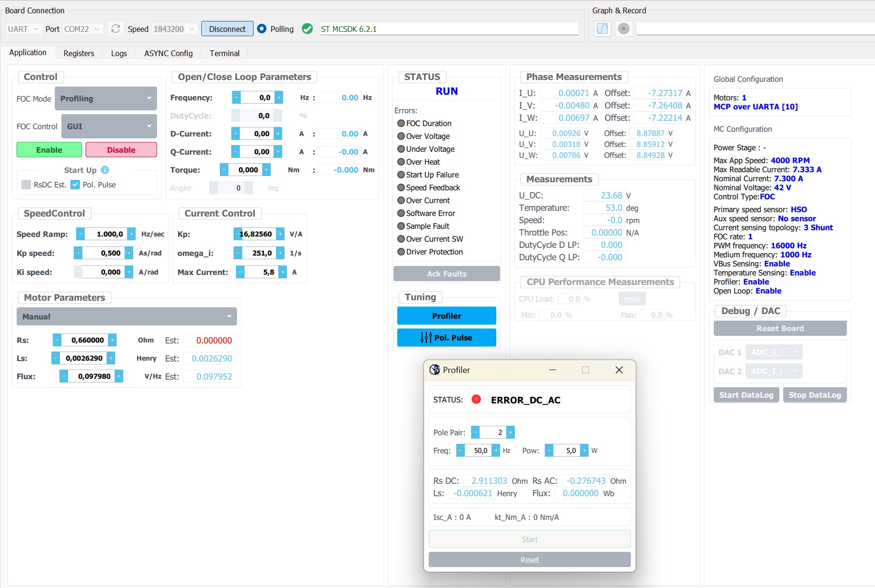Open the Terminal tab
The image size is (875, 588).
click(x=224, y=53)
